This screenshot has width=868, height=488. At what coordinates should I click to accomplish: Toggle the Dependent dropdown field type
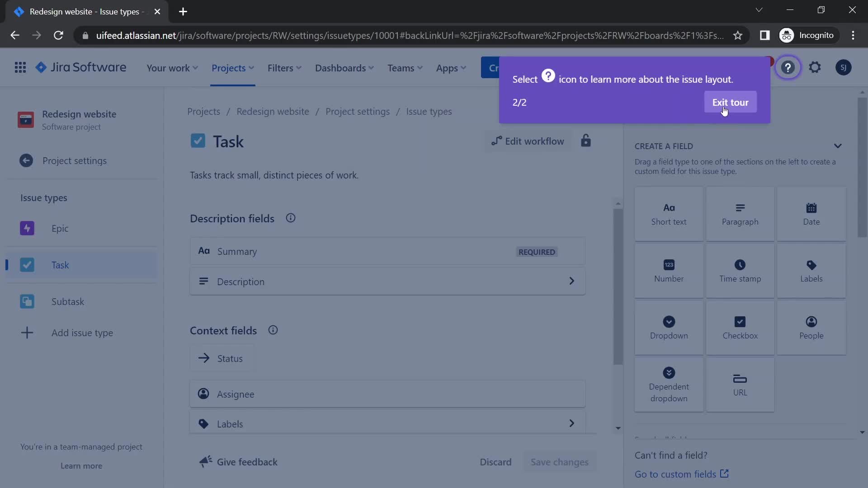tap(668, 384)
